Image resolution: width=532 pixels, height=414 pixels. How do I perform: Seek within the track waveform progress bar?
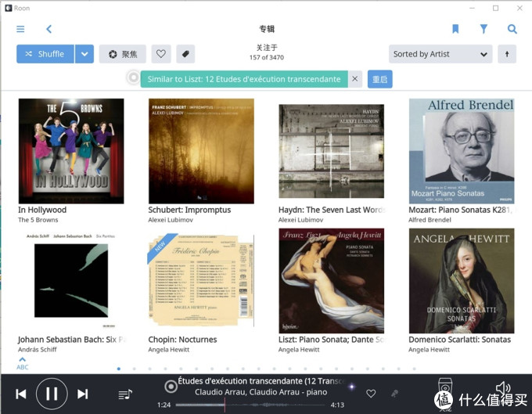coord(251,405)
